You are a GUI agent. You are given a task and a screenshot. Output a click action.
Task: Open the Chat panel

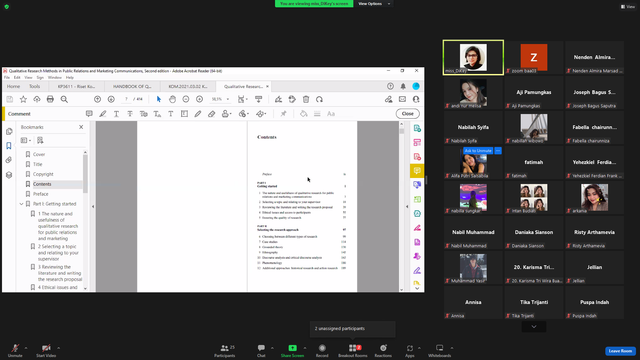tap(261, 350)
